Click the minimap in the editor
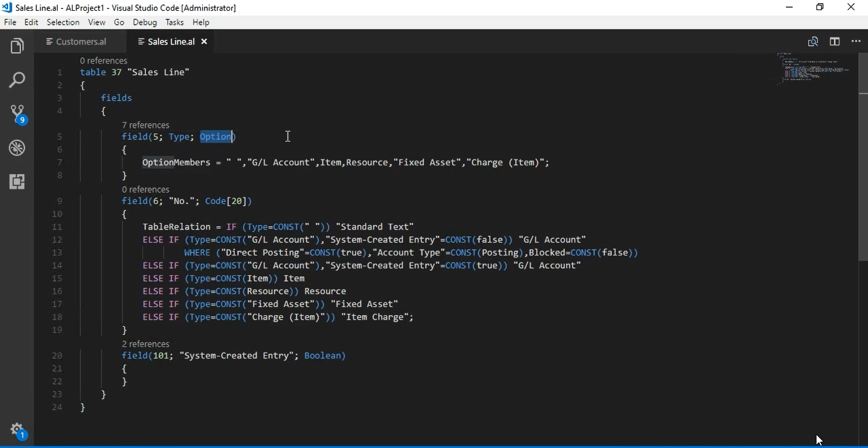Viewport: 868px width, 448px height. (x=813, y=70)
